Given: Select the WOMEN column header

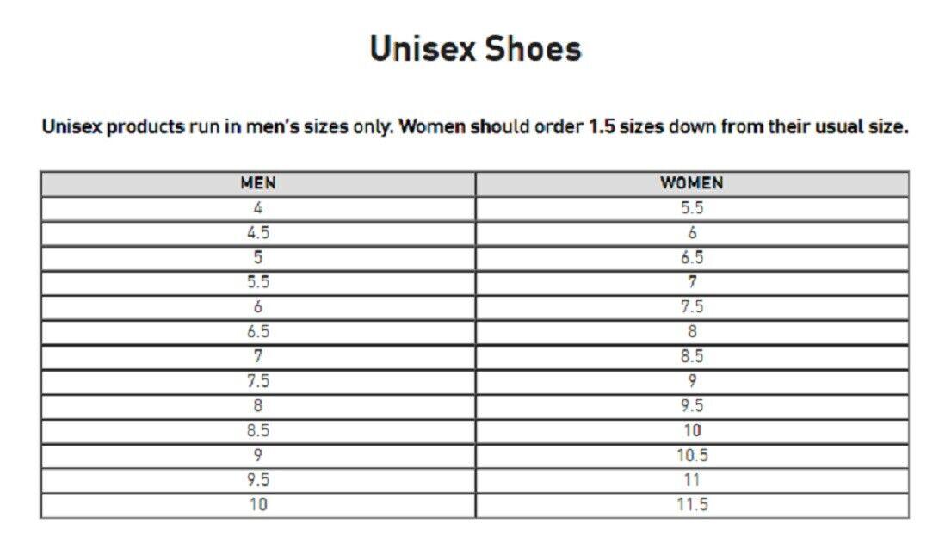Looking at the screenshot, I should tap(692, 183).
